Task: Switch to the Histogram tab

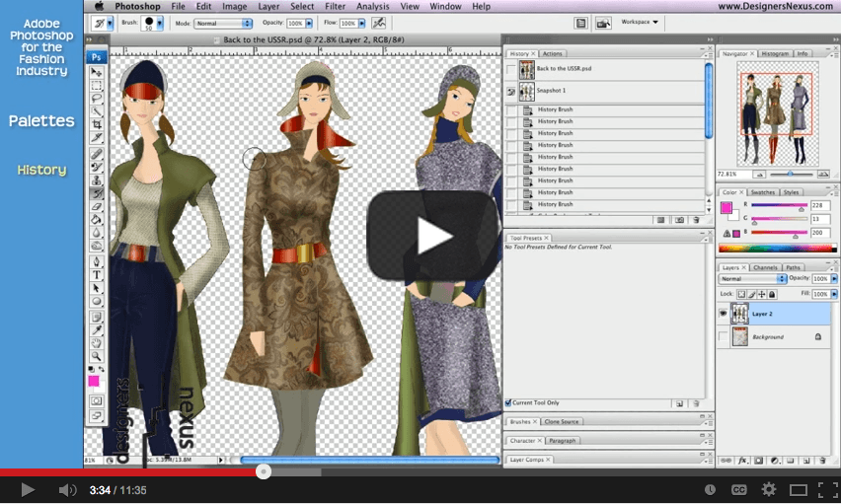Action: click(x=775, y=53)
